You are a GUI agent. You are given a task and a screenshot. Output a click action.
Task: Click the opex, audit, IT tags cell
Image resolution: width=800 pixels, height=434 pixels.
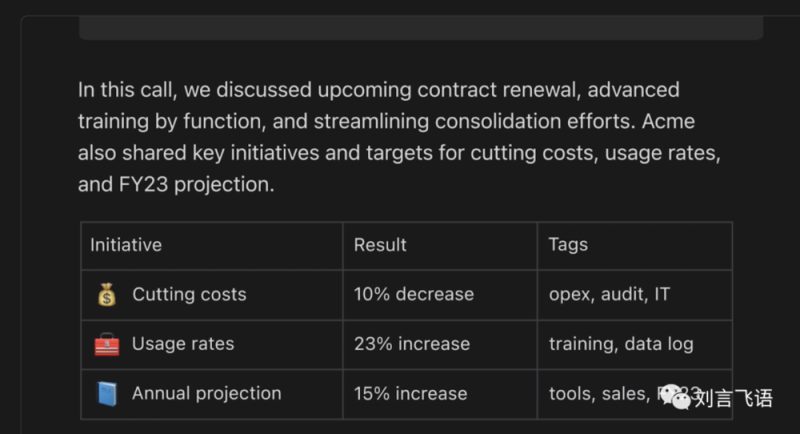click(x=610, y=295)
